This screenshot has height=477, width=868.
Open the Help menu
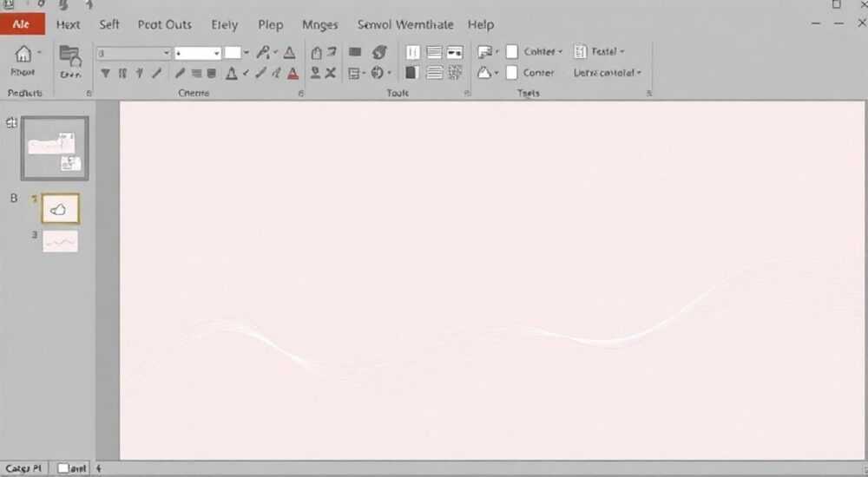pyautogui.click(x=481, y=25)
